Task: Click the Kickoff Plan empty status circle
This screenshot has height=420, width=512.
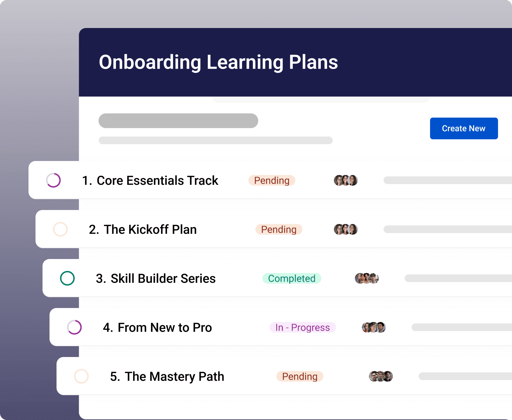Action: pyautogui.click(x=60, y=229)
